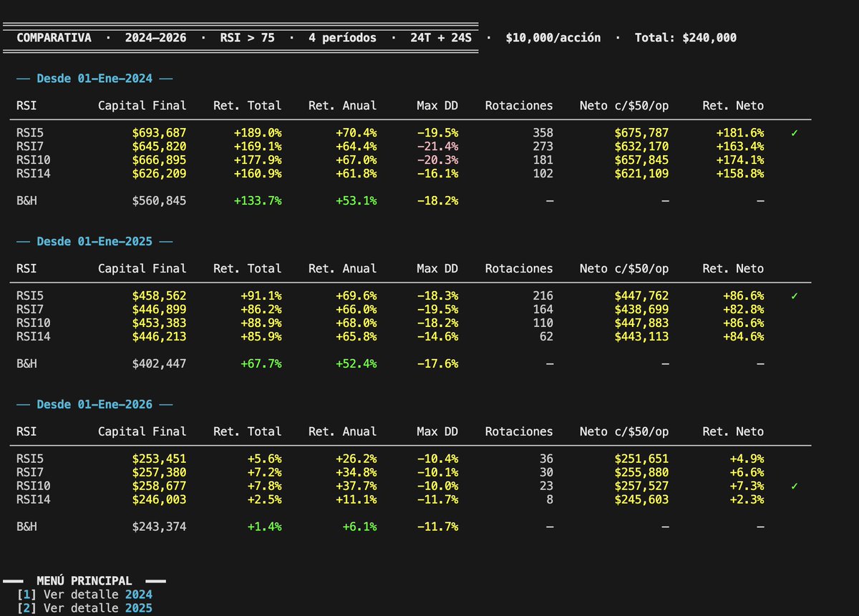859x616 pixels.
Task: Click the MENÚ PRINCIPAL heading
Action: tap(84, 581)
